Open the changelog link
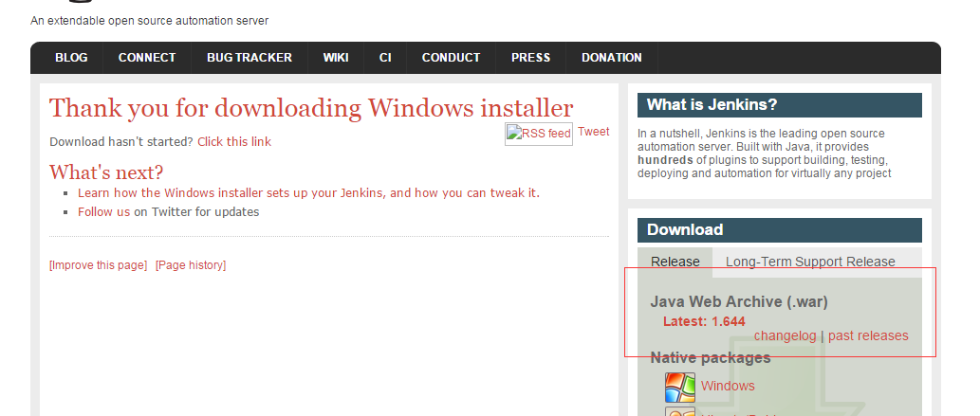 tap(785, 336)
